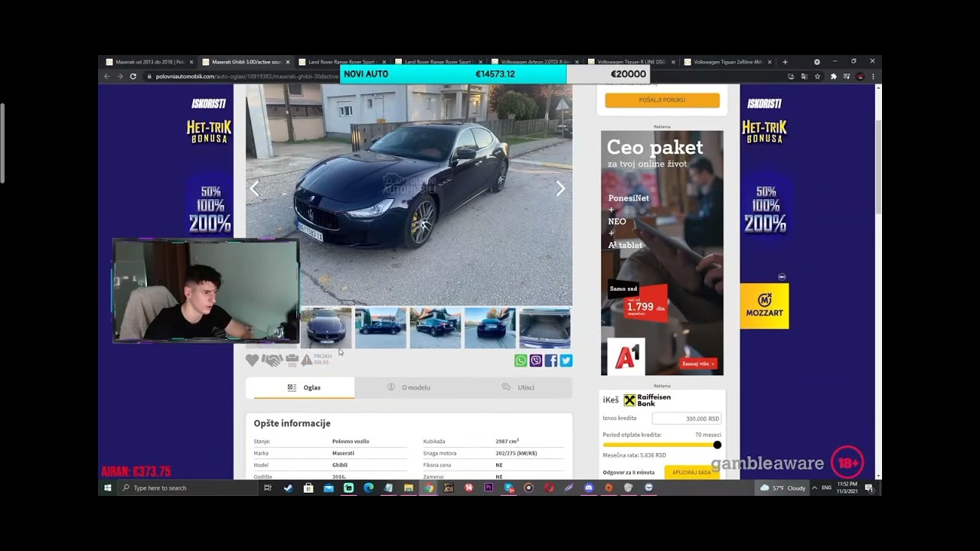980x551 pixels.
Task: Adjust the loan period slider handle
Action: [717, 445]
